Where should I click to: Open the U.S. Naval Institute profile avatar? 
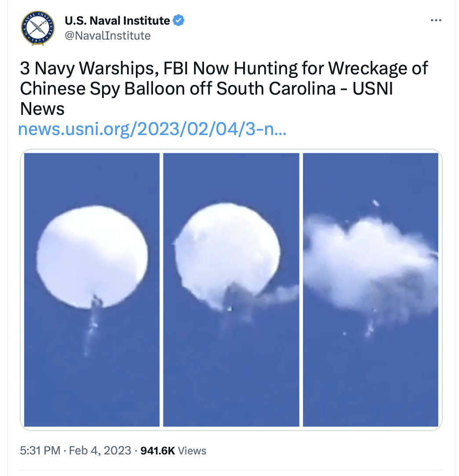tap(38, 28)
